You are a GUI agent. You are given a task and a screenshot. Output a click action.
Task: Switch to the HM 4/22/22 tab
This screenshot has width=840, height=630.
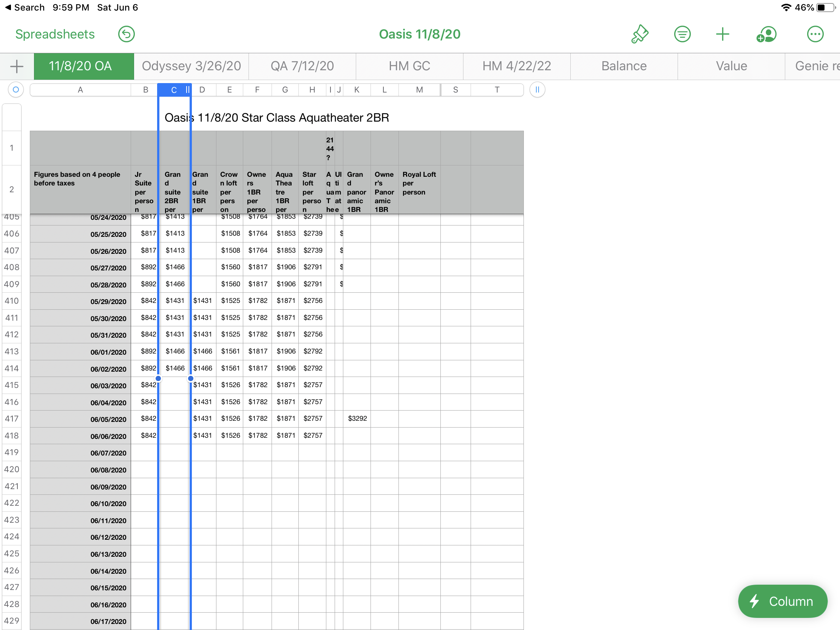point(516,66)
